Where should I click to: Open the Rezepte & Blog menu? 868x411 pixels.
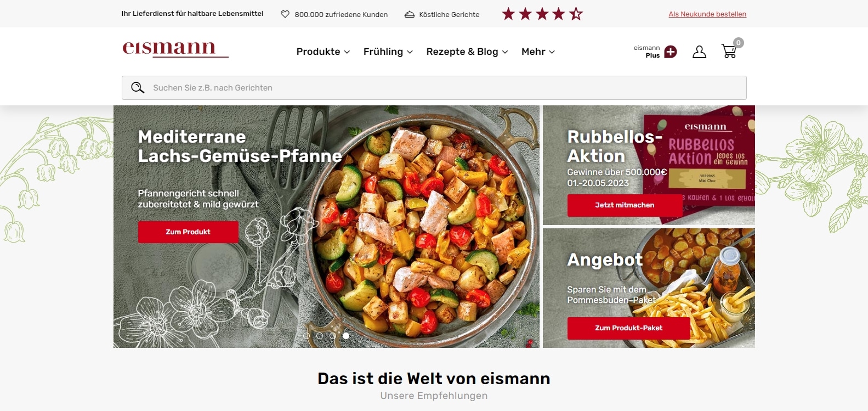point(467,52)
